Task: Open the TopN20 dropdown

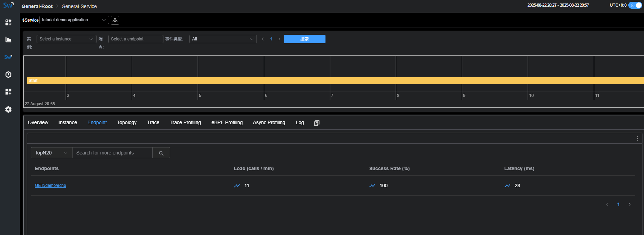Action: tap(52, 153)
